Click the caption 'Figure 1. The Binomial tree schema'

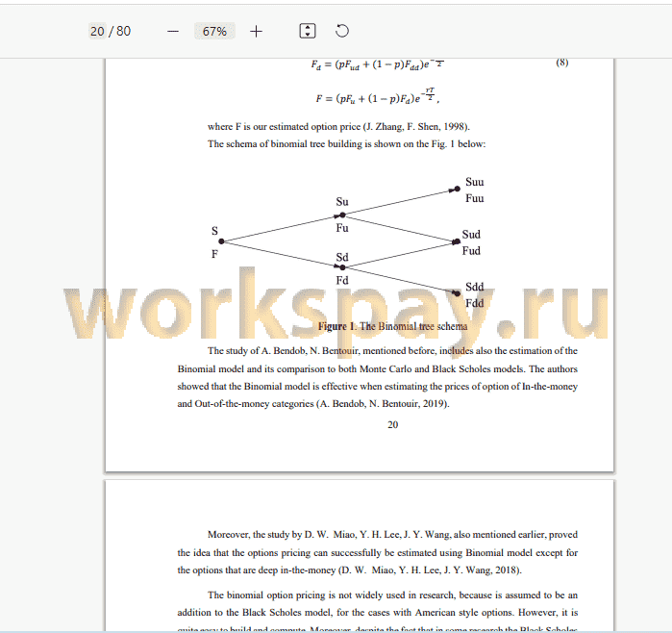coord(392,326)
